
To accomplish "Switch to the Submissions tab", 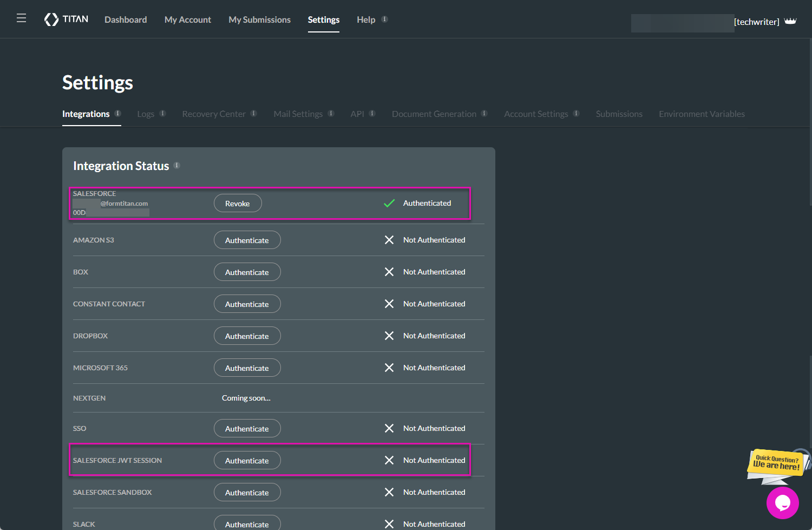I will click(619, 114).
